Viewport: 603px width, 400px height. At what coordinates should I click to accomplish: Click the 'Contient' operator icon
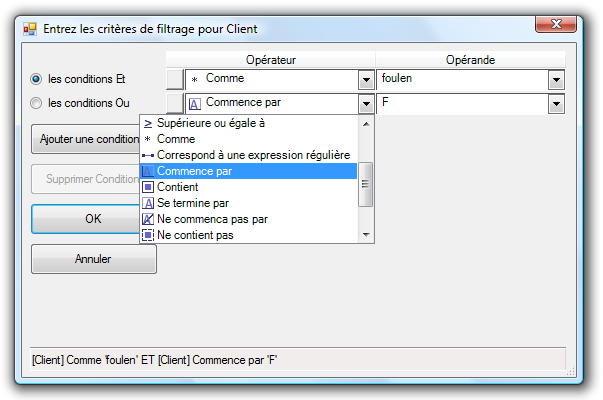(148, 187)
